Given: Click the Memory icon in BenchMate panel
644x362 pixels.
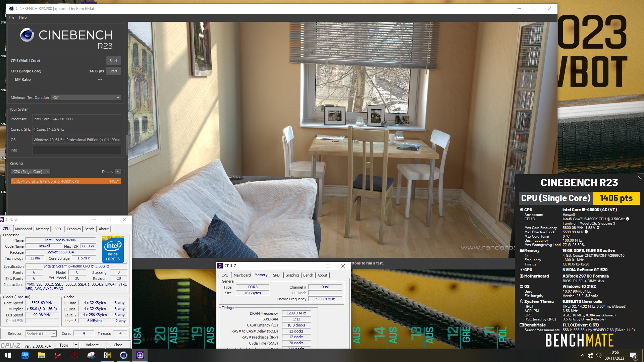Looking at the screenshot, I should (x=522, y=250).
